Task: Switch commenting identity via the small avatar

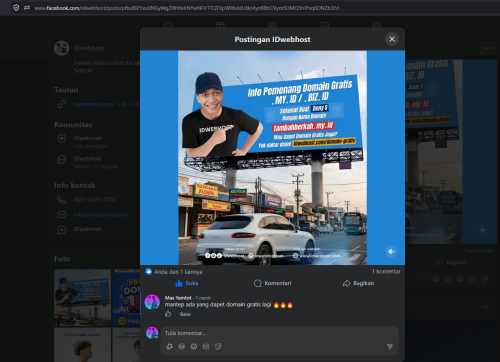Action: pyautogui.click(x=152, y=333)
